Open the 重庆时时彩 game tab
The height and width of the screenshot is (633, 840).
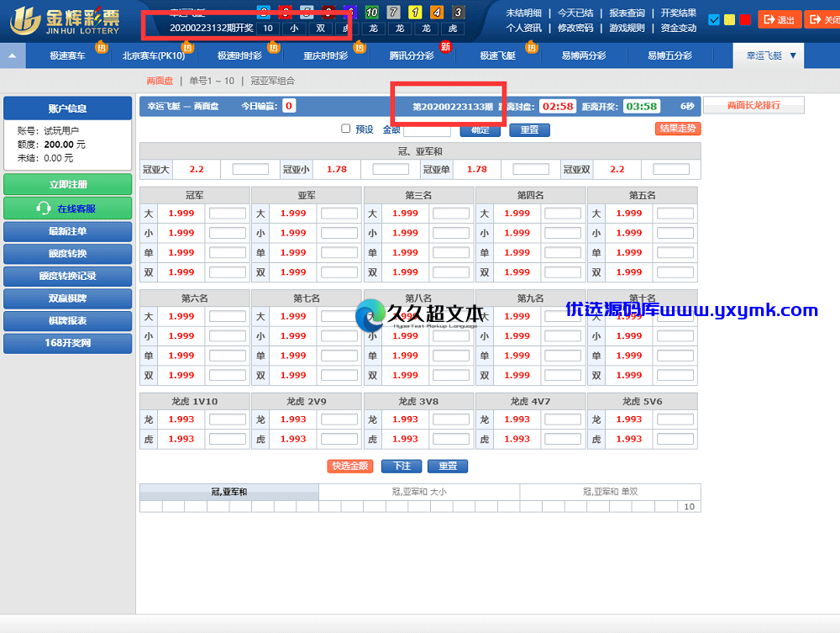pos(326,55)
